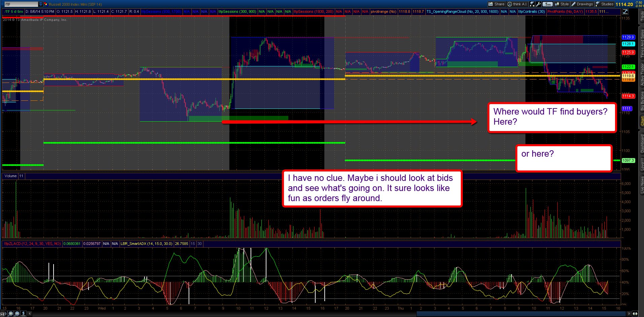Viewport: 644px width, 317px height.
Task: Click the D: 8/6/14 5:10 PM readout
Action: click(40, 11)
